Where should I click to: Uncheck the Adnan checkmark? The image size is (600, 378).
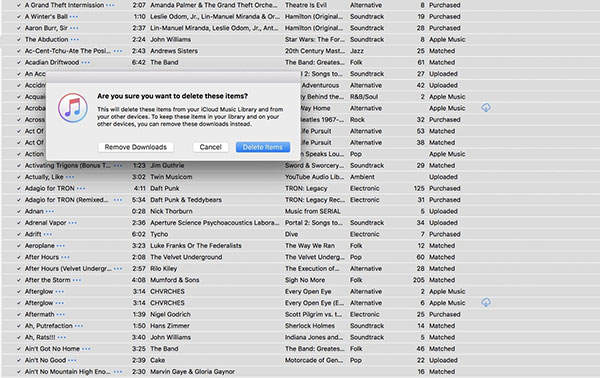19,212
